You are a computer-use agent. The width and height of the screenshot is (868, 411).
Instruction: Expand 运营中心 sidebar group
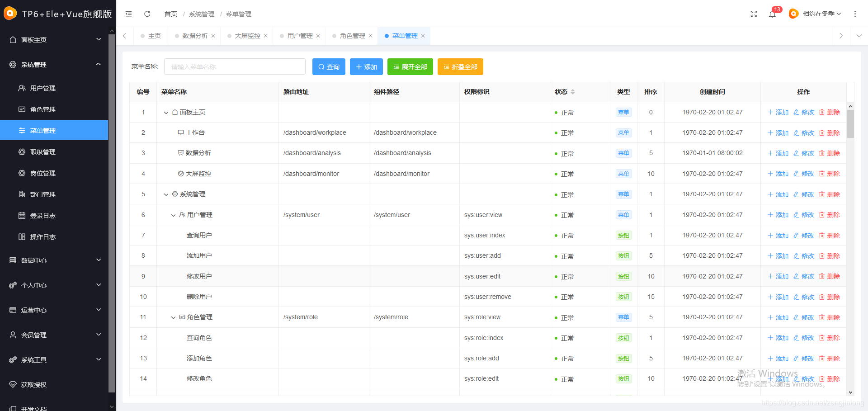pyautogui.click(x=54, y=310)
